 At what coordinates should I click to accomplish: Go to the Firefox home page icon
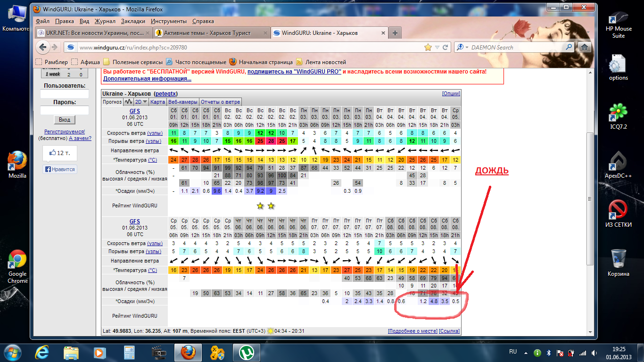click(x=585, y=47)
